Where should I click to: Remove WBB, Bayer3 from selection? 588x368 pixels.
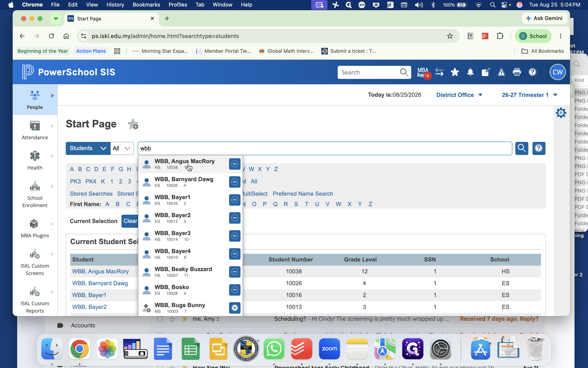234,236
